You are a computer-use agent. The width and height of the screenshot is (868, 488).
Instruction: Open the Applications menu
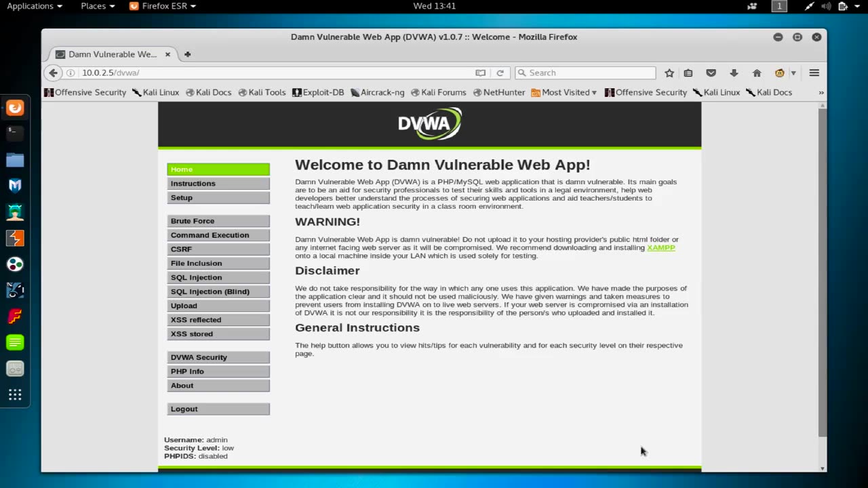(35, 6)
